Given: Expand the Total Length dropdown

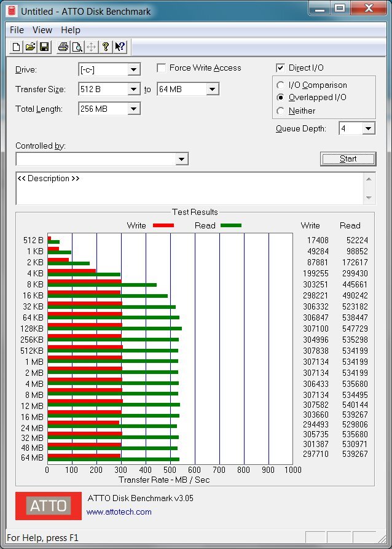Looking at the screenshot, I should click(134, 109).
